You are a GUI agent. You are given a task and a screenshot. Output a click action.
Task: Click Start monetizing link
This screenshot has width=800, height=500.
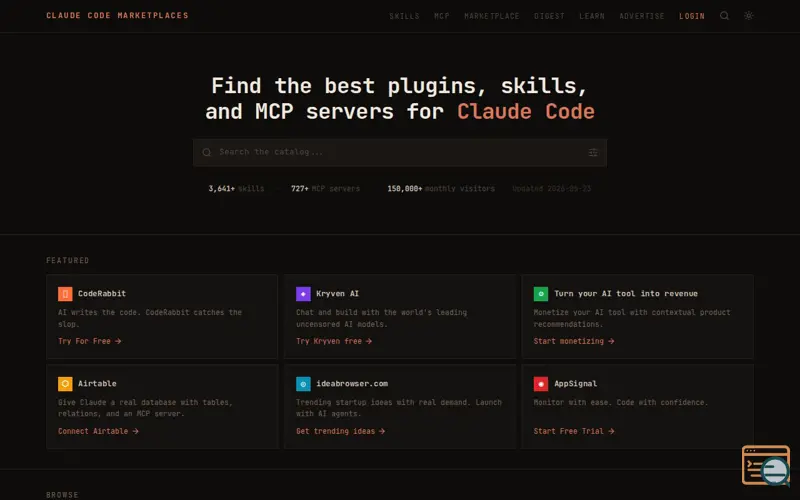pyautogui.click(x=574, y=341)
